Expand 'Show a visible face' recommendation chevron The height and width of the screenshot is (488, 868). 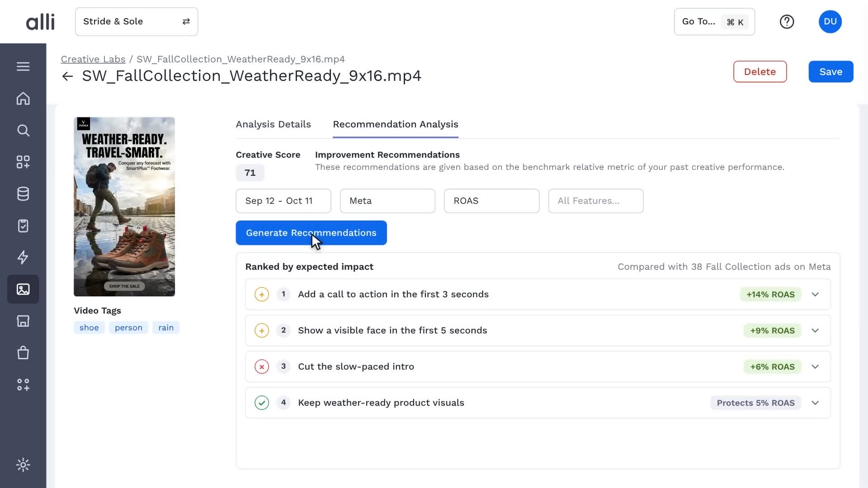(815, 331)
